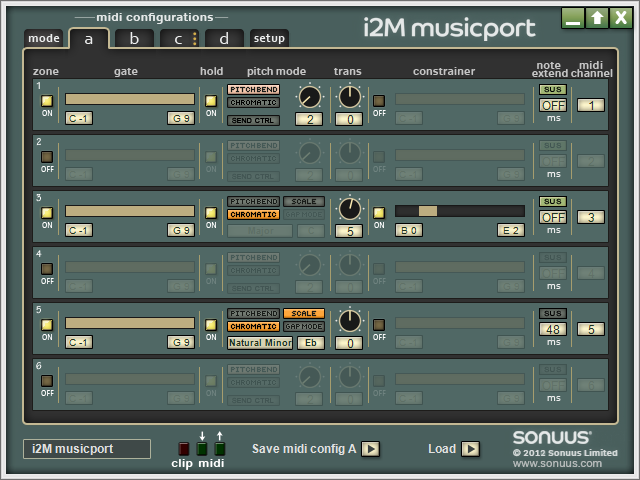Screen dimensions: 640x480
Task: Open Eb key selector in zone 5
Action: [311, 343]
